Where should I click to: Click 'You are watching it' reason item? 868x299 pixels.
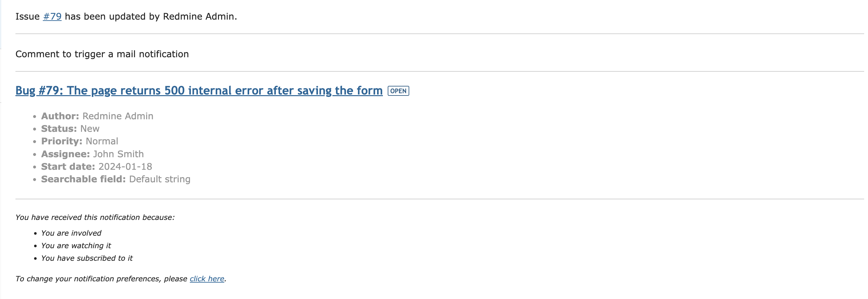point(76,245)
